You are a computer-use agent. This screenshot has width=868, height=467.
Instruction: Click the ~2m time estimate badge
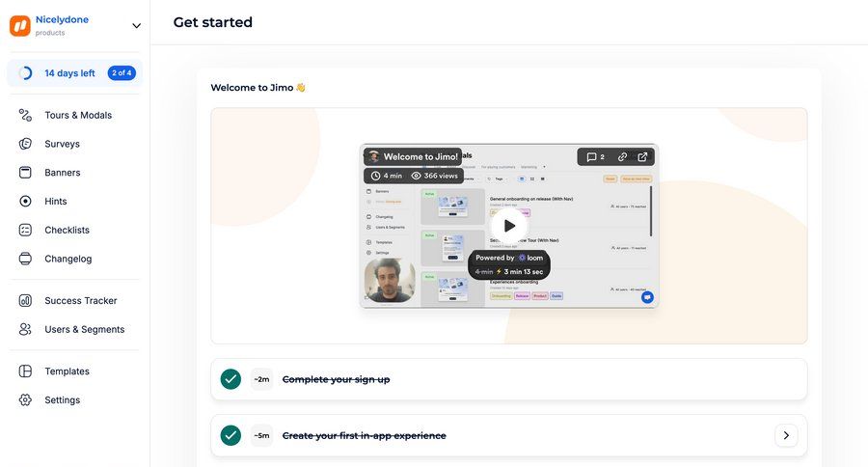[261, 379]
